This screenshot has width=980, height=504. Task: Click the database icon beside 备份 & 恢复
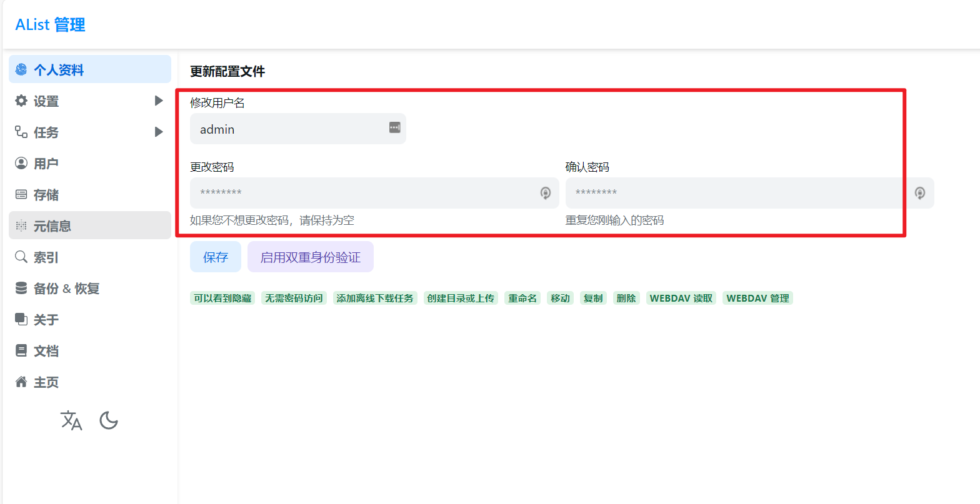coord(21,288)
